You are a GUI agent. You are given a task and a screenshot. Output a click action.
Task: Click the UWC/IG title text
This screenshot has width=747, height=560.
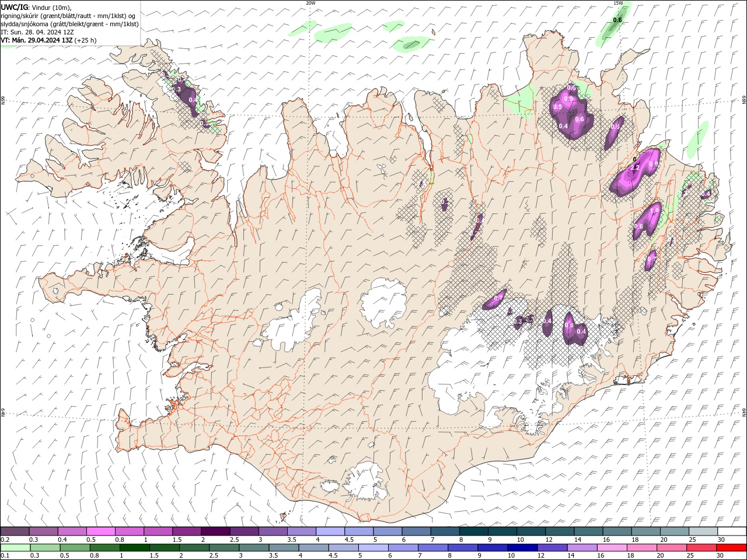pos(14,7)
